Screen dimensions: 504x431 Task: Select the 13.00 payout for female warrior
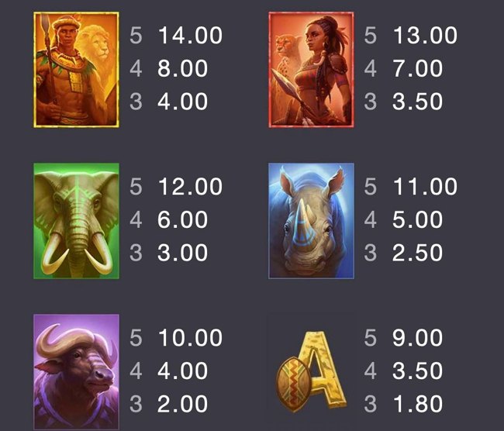[425, 36]
